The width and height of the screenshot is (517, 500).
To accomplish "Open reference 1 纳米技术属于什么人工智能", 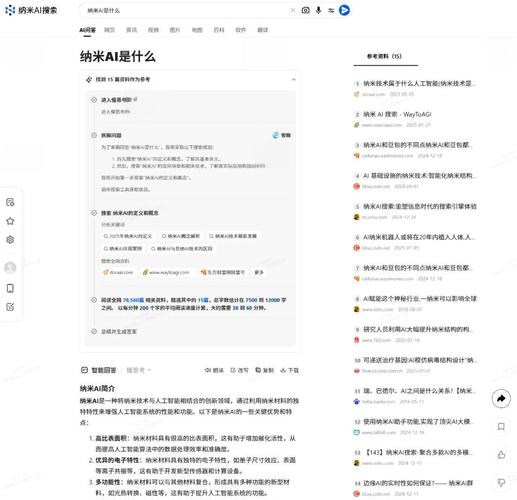I will click(419, 83).
